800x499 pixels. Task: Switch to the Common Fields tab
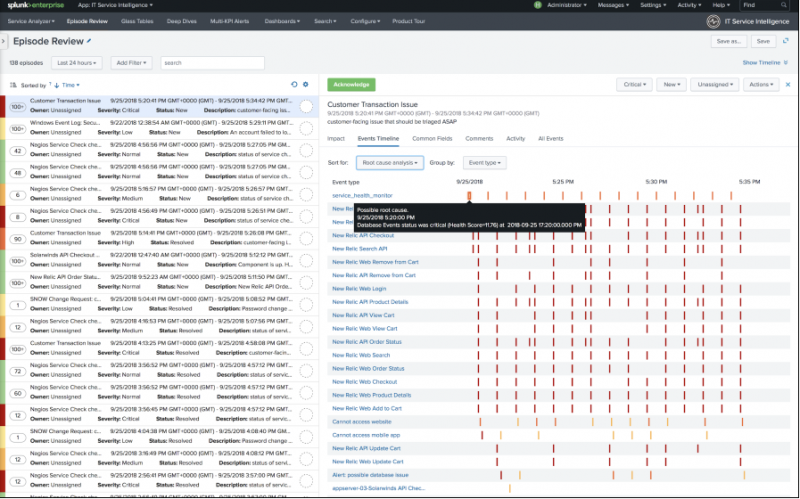pos(432,139)
